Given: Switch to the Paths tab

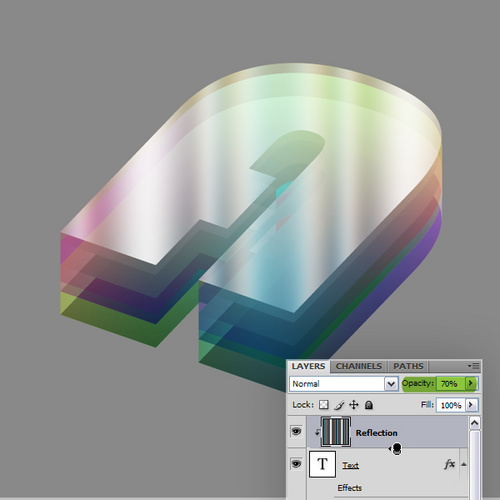Looking at the screenshot, I should (x=408, y=366).
